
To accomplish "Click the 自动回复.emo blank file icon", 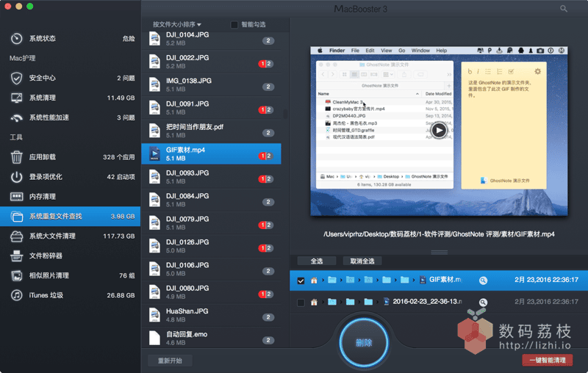I will coord(154,338).
